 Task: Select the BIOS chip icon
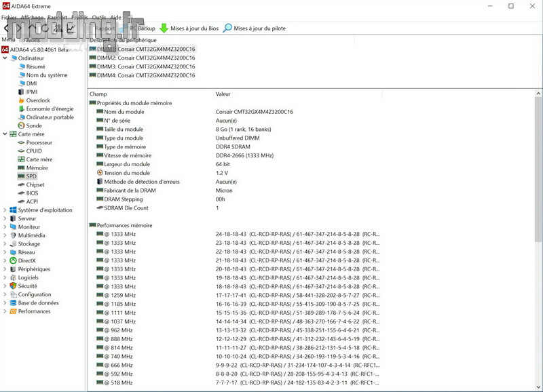coord(22,193)
